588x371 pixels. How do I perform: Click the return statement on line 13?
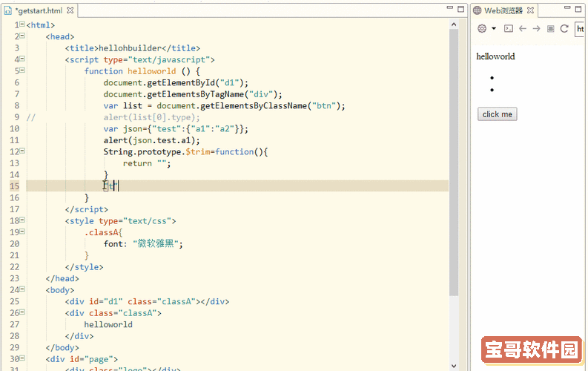[x=147, y=163]
